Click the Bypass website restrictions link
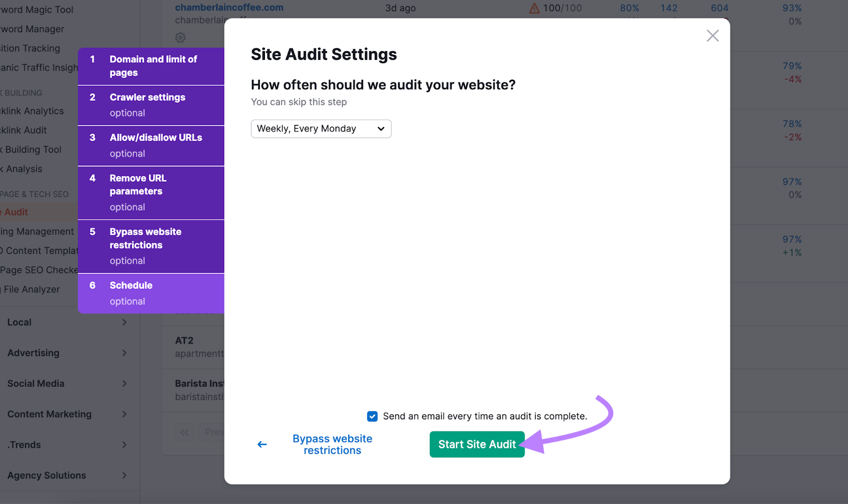The width and height of the screenshot is (848, 504). (332, 444)
